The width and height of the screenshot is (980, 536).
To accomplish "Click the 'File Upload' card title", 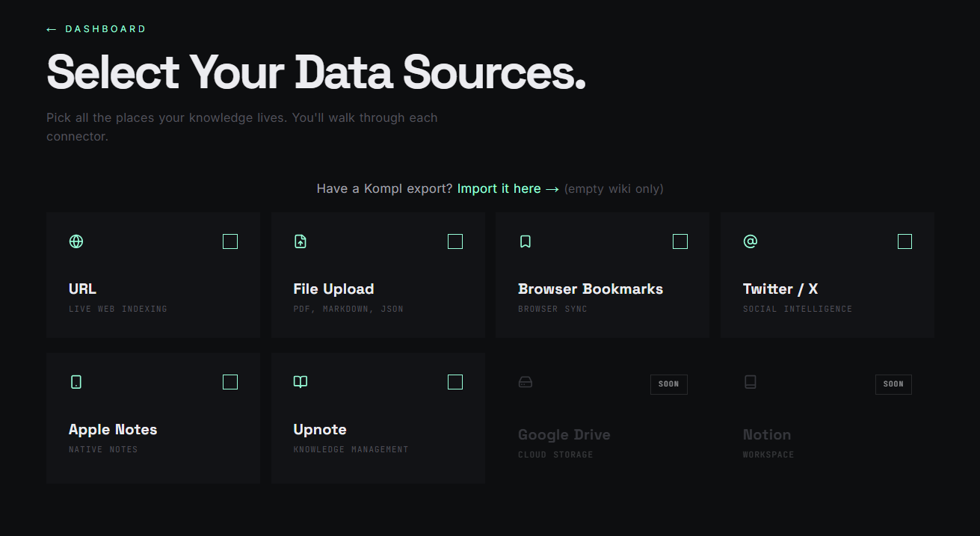I will (333, 289).
